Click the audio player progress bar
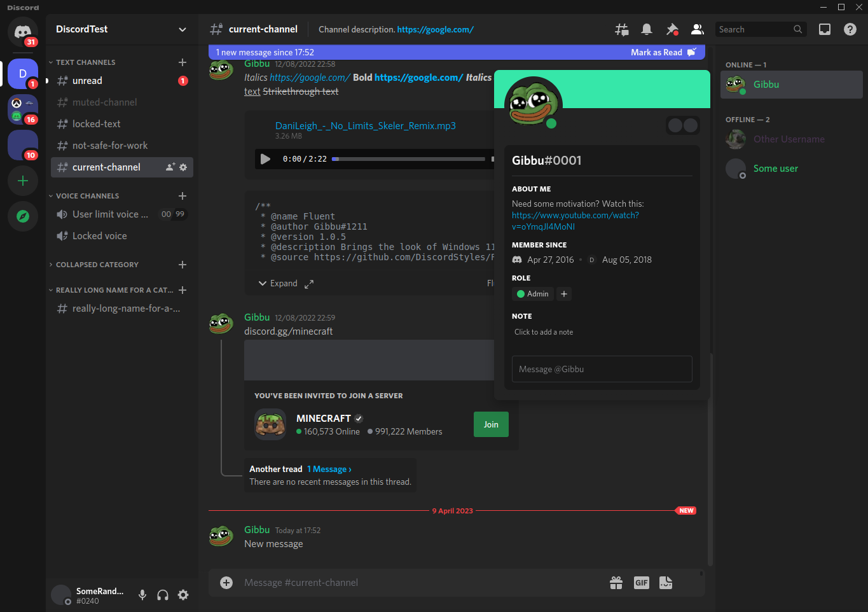The width and height of the screenshot is (868, 612). click(x=408, y=159)
